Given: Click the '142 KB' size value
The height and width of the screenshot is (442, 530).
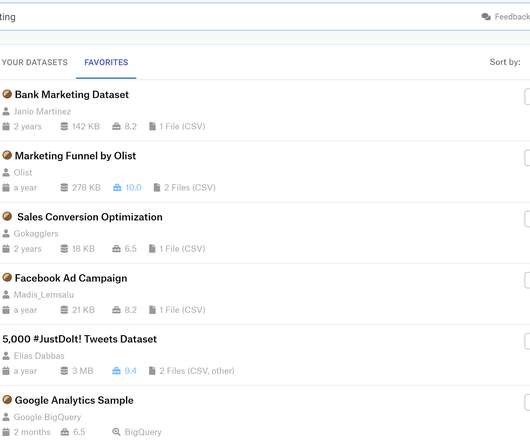Looking at the screenshot, I should pyautogui.click(x=86, y=126).
